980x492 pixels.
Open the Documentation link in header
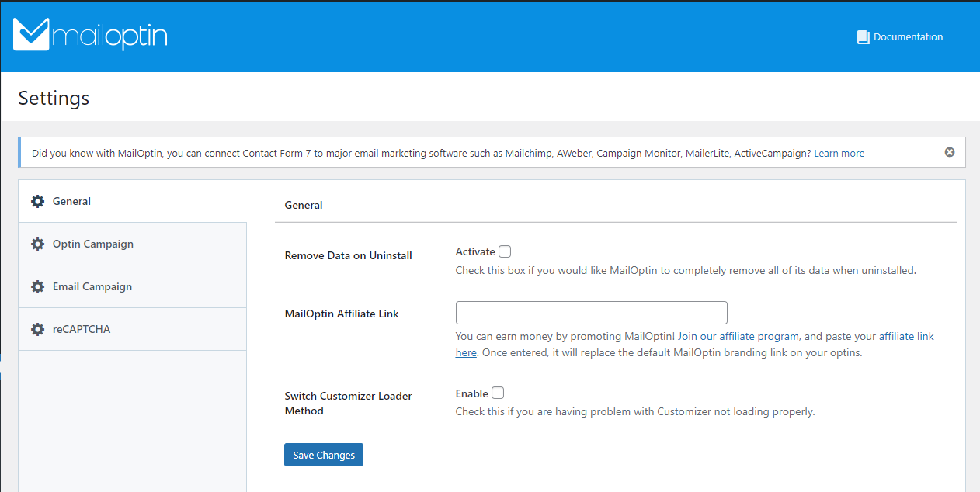pos(900,37)
